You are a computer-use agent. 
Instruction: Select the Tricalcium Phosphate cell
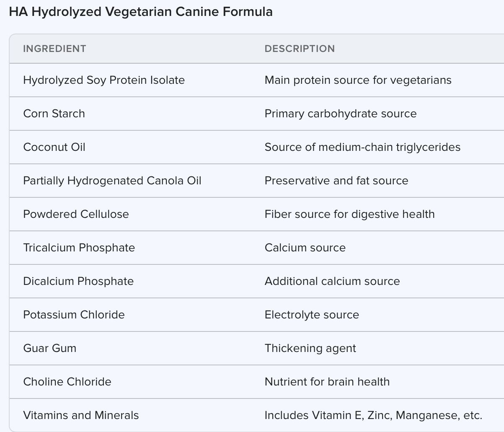tap(79, 248)
